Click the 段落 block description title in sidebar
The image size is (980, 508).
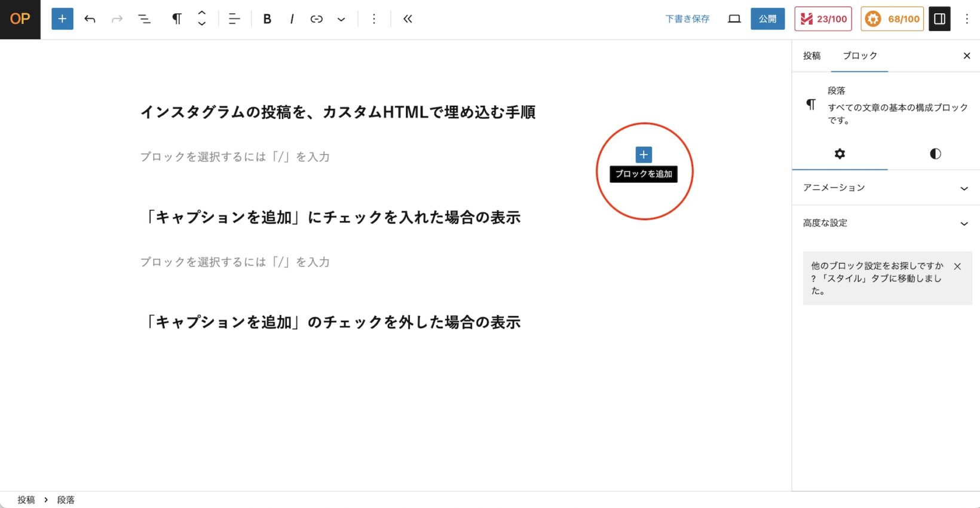pyautogui.click(x=837, y=91)
